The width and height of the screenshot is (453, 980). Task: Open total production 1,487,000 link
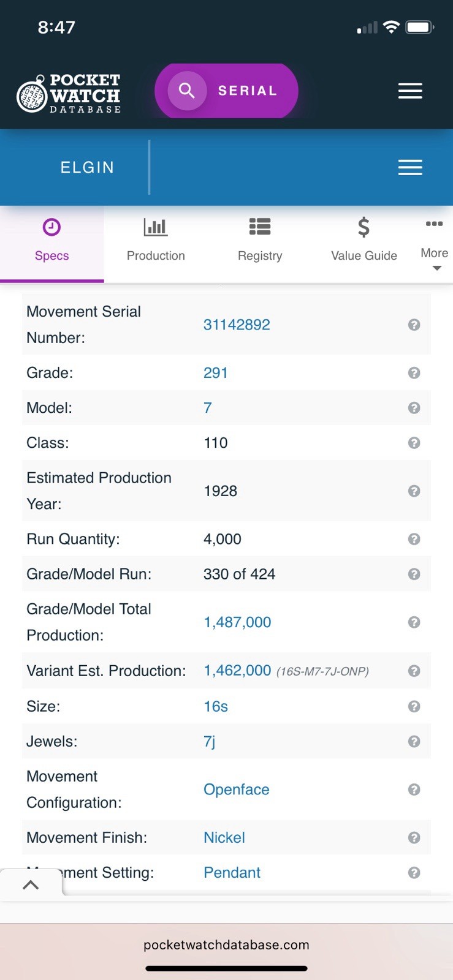[237, 622]
